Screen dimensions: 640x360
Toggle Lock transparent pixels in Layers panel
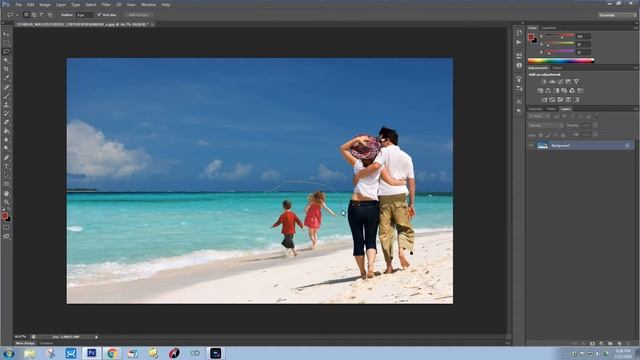click(x=541, y=135)
